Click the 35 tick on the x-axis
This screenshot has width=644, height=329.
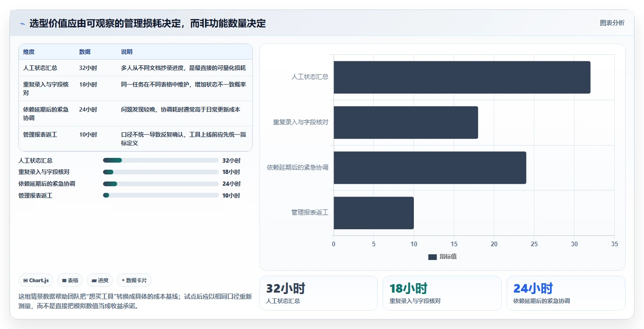tap(614, 244)
